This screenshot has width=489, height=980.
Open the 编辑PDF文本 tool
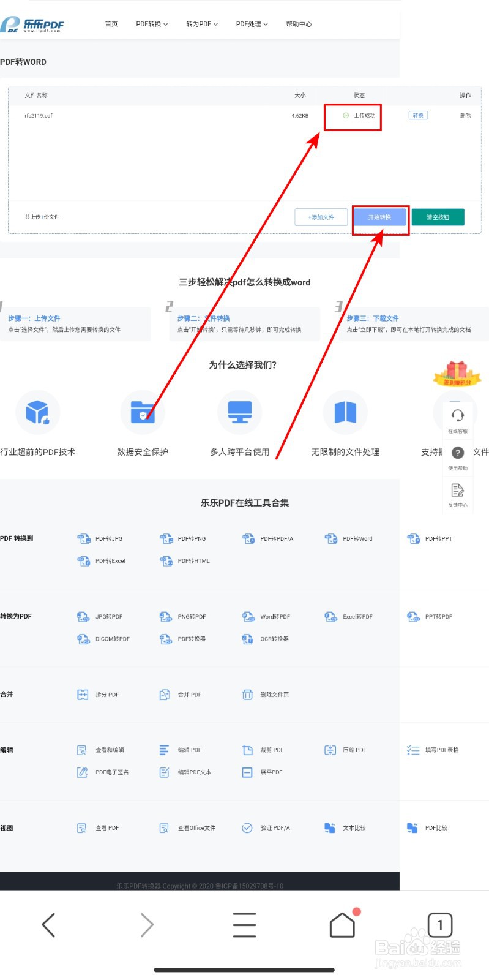pos(185,772)
